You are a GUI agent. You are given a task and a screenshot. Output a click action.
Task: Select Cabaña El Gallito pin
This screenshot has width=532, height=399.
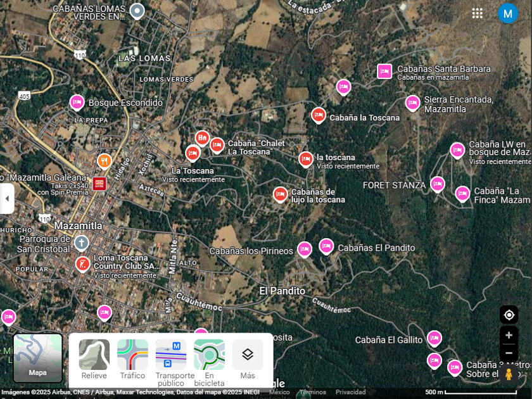pyautogui.click(x=434, y=338)
